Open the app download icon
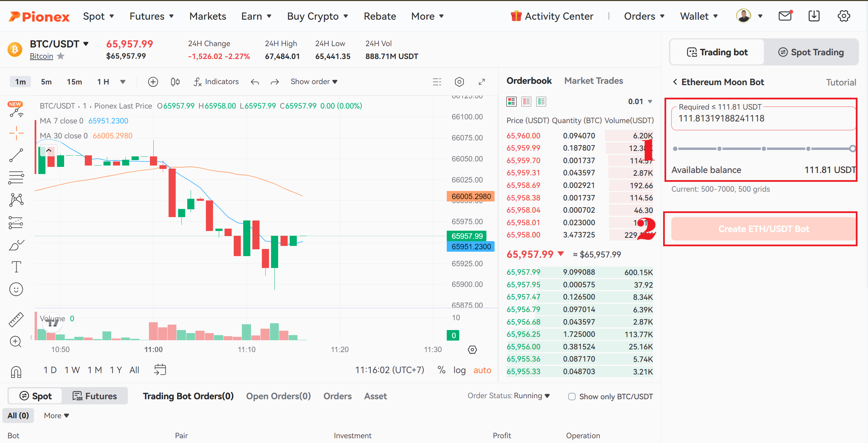This screenshot has height=443, width=868. point(814,16)
